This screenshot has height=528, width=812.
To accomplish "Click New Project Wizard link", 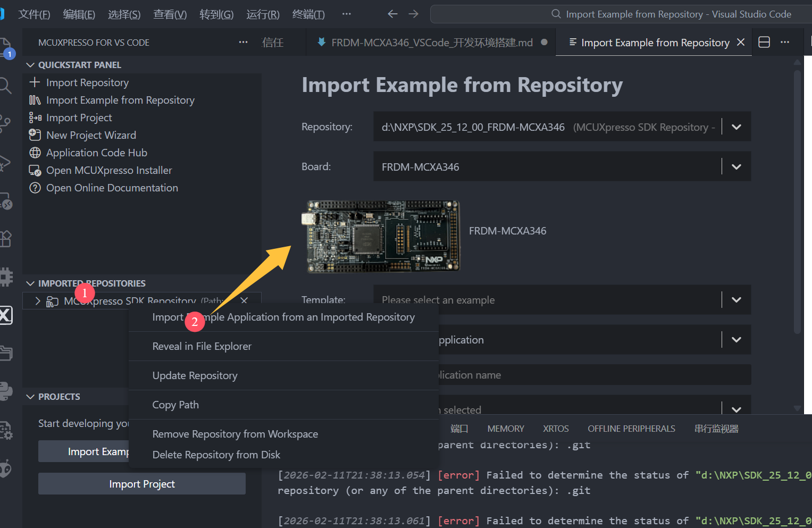I will (91, 135).
